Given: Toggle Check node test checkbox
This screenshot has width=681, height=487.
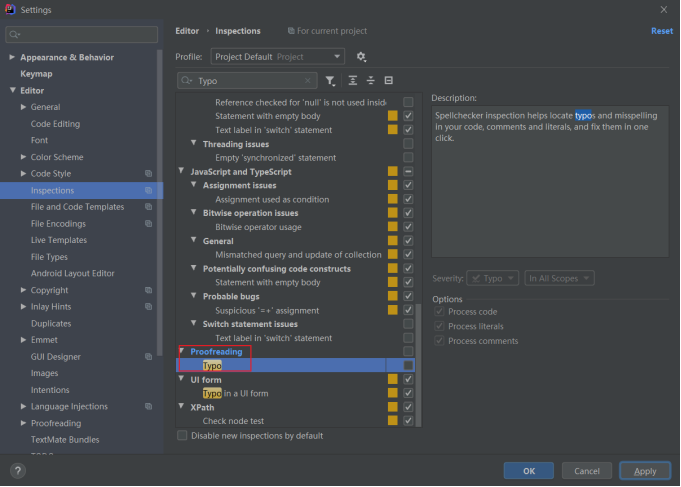Looking at the screenshot, I should pyautogui.click(x=408, y=421).
